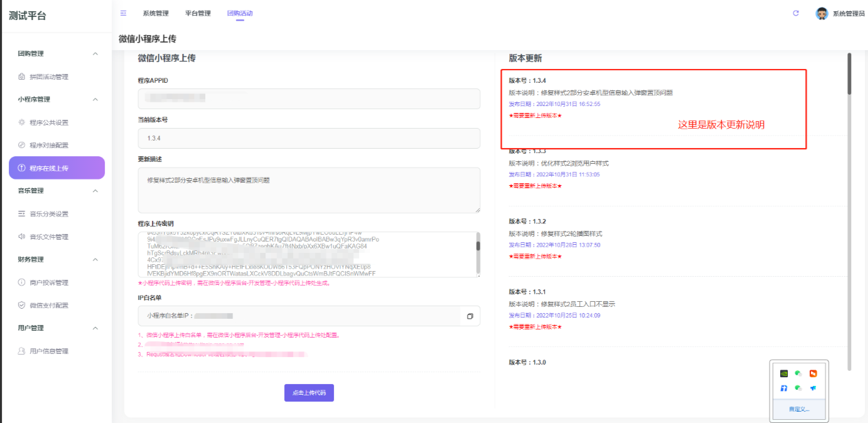Open 音乐文件管理 via its speaker icon
This screenshot has width=868, height=423.
click(22, 237)
